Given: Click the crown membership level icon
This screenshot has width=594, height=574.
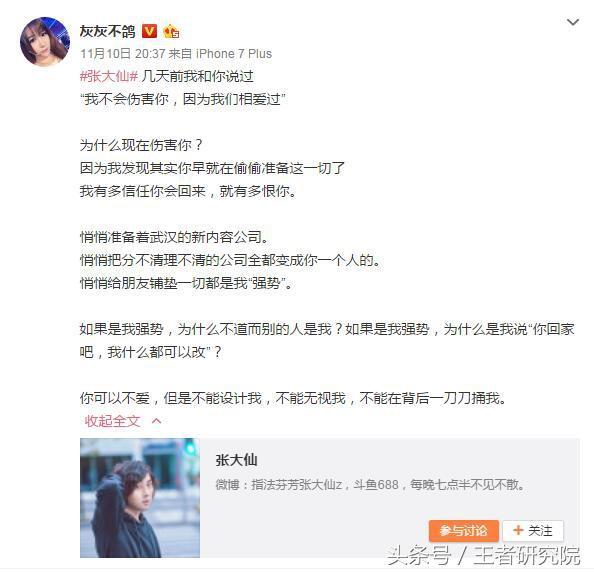Looking at the screenshot, I should tap(171, 31).
